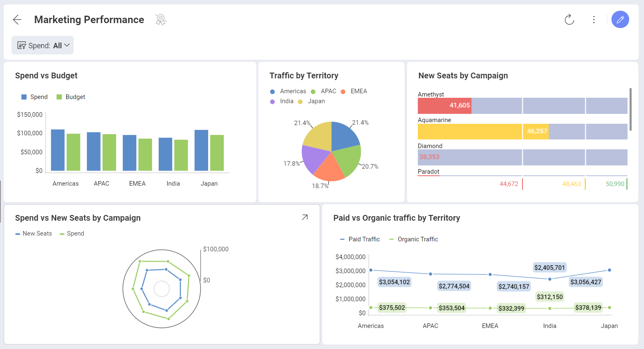Viewport: 644px width, 349px height.
Task: Open the three-dot overflow menu
Action: (594, 19)
